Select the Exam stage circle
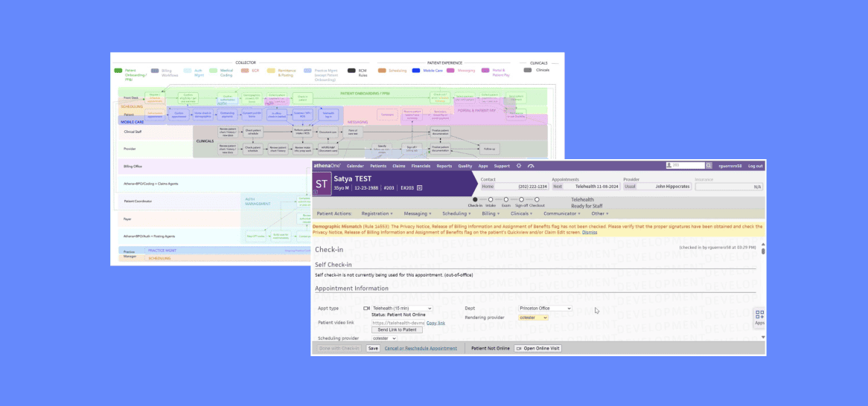 pyautogui.click(x=506, y=199)
